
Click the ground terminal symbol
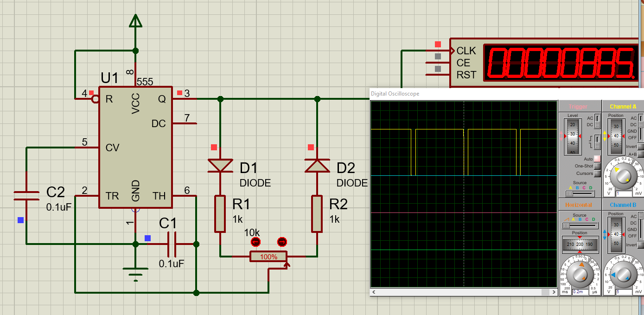135,274
